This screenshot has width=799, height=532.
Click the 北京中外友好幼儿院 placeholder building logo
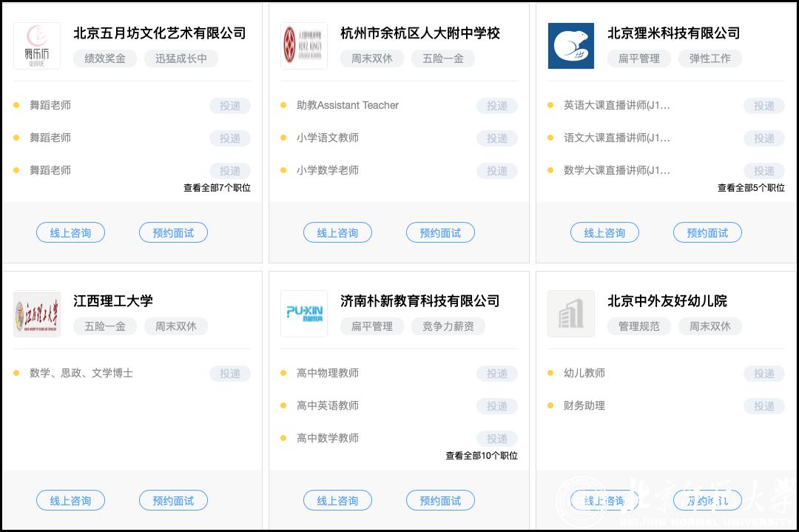click(571, 314)
